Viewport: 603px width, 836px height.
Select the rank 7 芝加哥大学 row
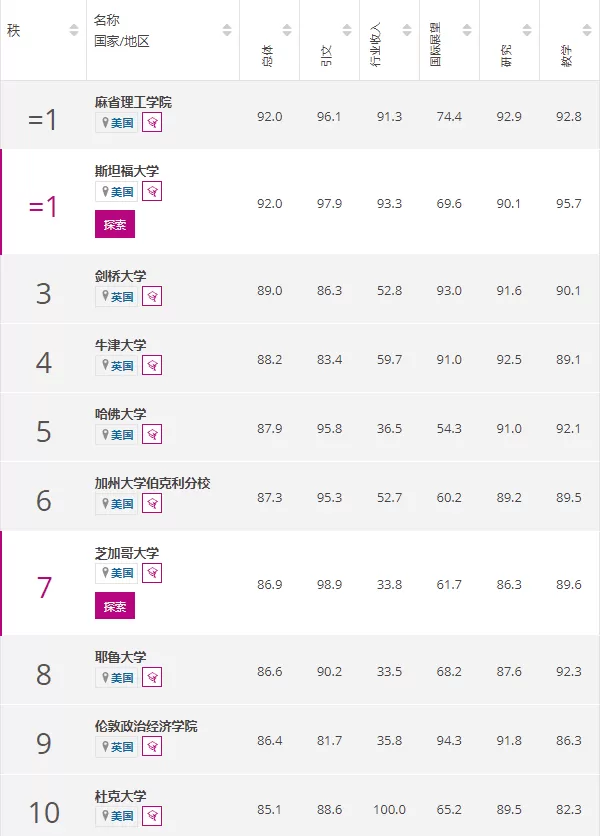(300, 583)
